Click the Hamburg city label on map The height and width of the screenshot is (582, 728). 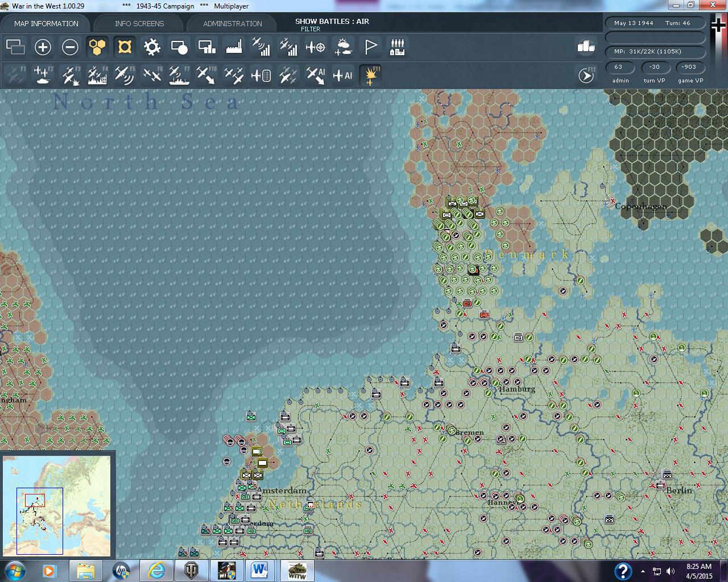tap(518, 389)
